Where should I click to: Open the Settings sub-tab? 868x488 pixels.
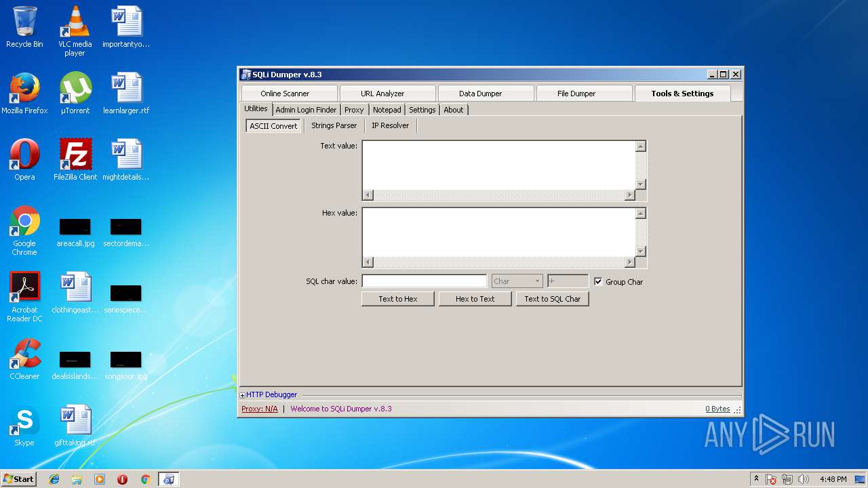422,109
